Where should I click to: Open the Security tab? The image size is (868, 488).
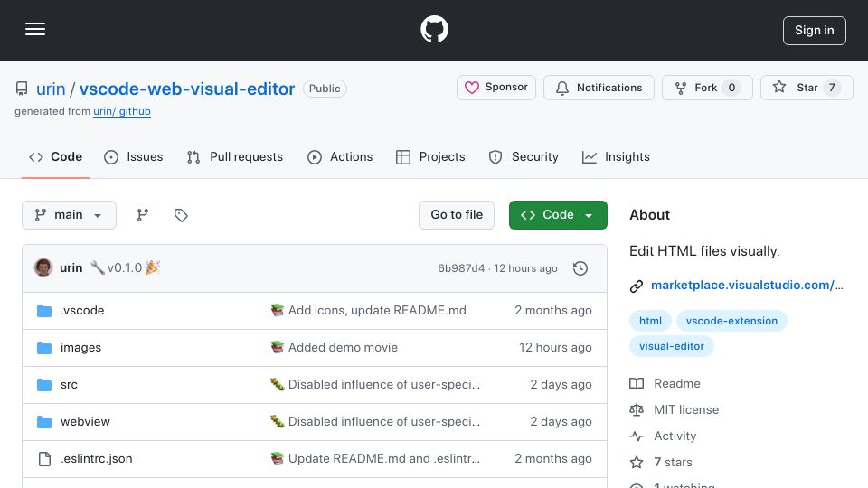524,157
